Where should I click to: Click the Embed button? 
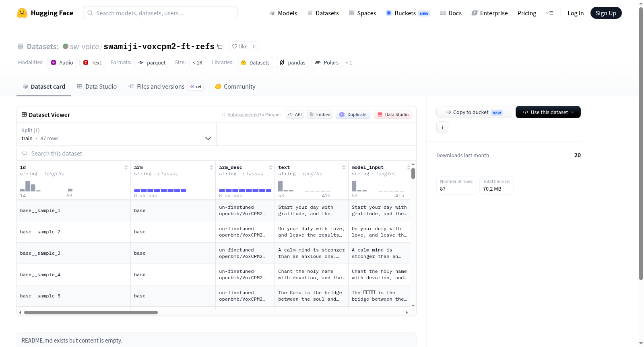320,114
